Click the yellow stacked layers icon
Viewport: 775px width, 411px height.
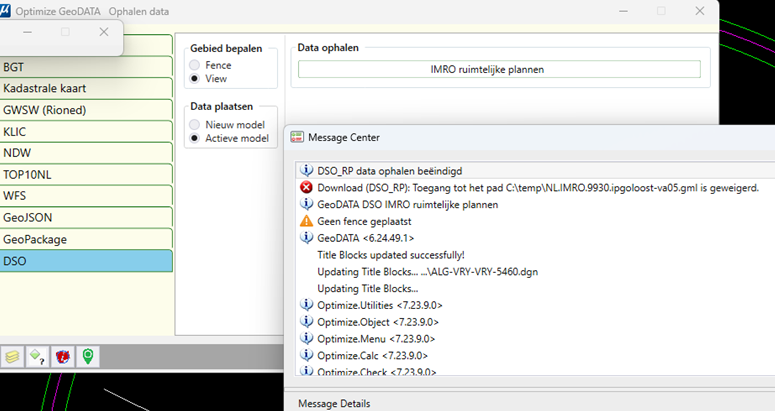click(x=12, y=356)
